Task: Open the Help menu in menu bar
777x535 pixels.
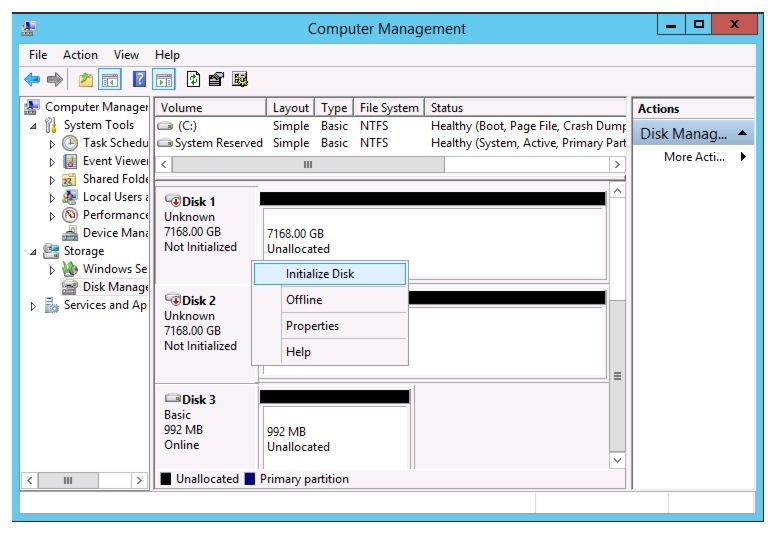Action: 167,54
